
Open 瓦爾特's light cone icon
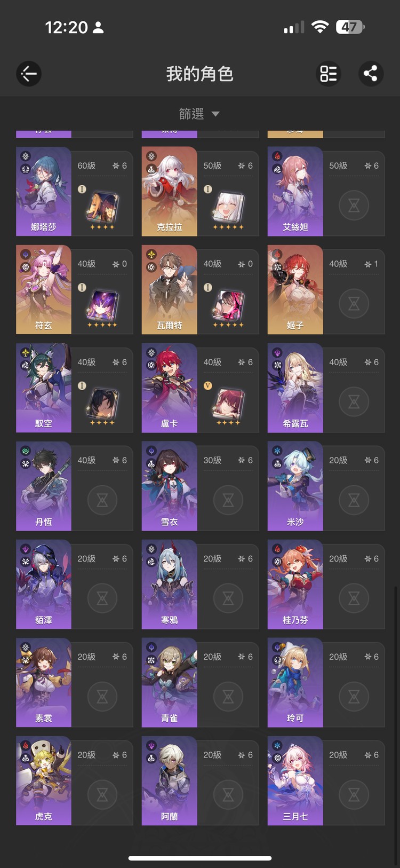(x=228, y=304)
